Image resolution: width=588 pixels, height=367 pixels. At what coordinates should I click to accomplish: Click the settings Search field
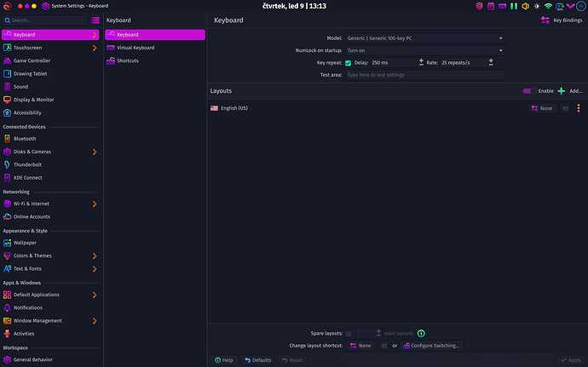44,20
